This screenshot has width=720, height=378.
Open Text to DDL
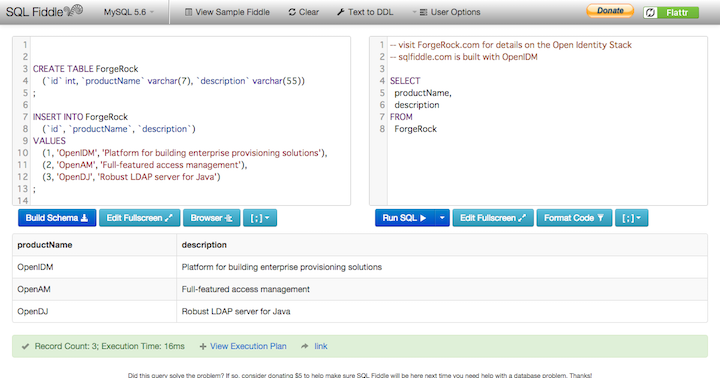coord(365,12)
